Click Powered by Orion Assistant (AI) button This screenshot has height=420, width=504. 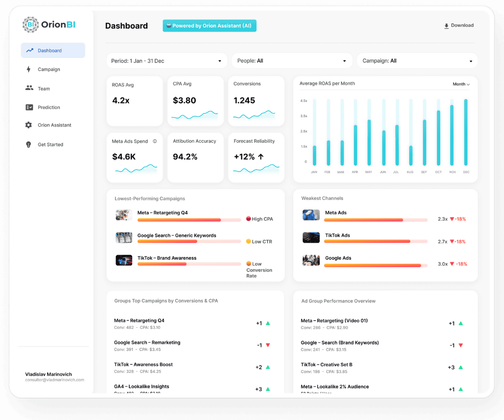(209, 26)
